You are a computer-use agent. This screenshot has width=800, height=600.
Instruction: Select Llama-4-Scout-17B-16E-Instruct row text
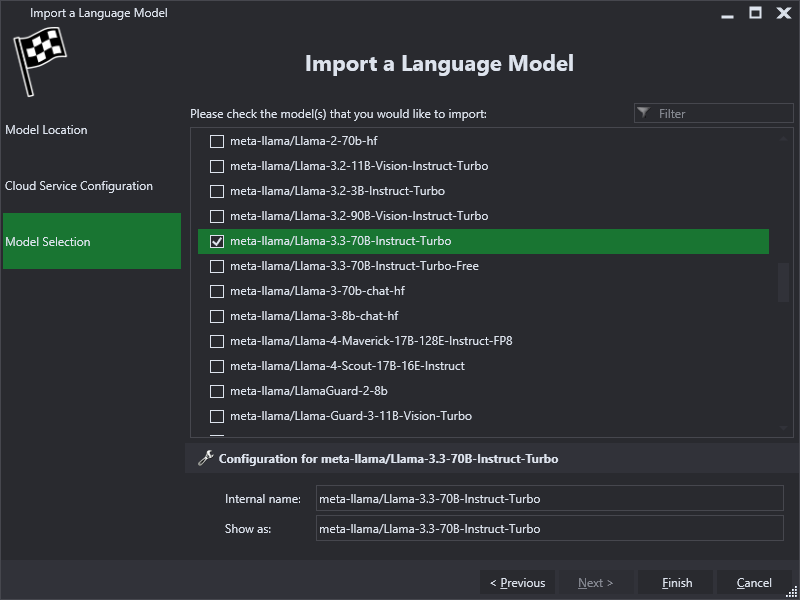click(x=347, y=366)
